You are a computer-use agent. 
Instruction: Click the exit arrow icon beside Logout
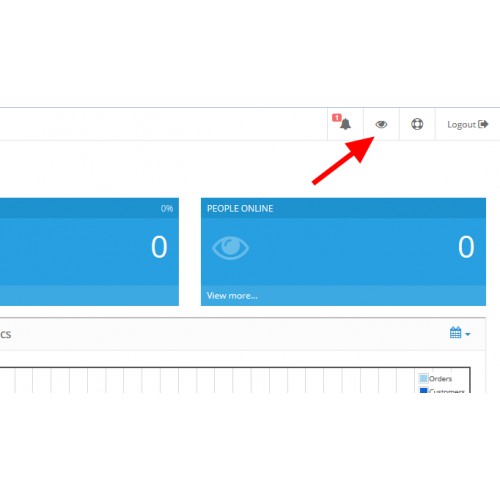click(483, 124)
